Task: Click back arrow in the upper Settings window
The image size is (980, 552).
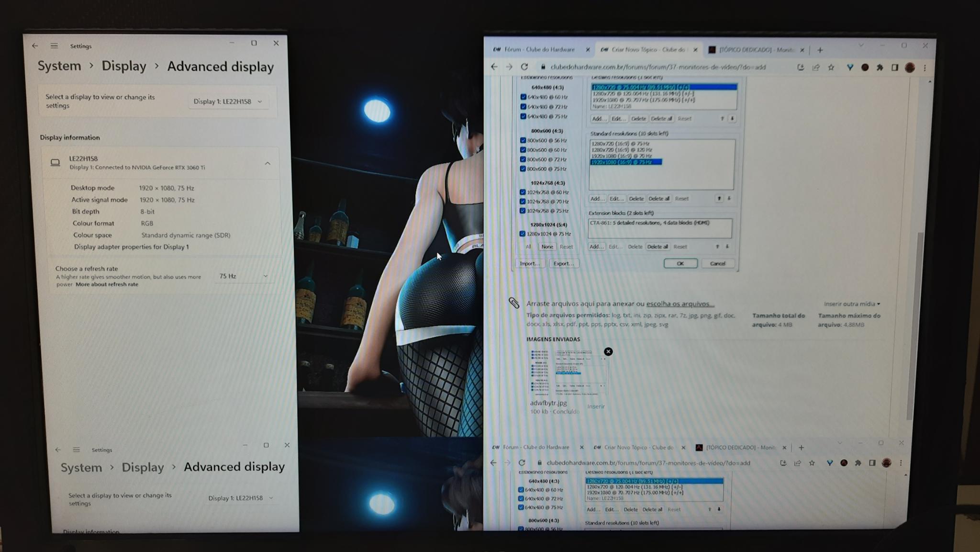Action: (35, 46)
